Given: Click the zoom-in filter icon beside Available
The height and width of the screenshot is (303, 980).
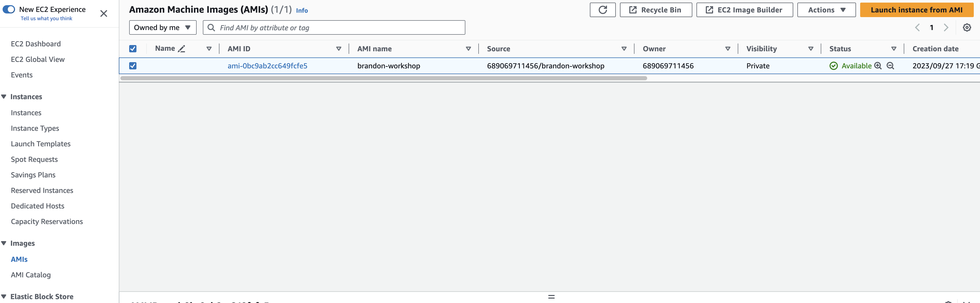Looking at the screenshot, I should [878, 66].
